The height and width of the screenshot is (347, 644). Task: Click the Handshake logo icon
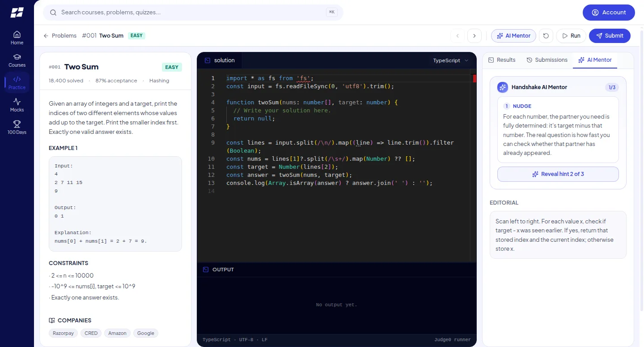pos(17,13)
